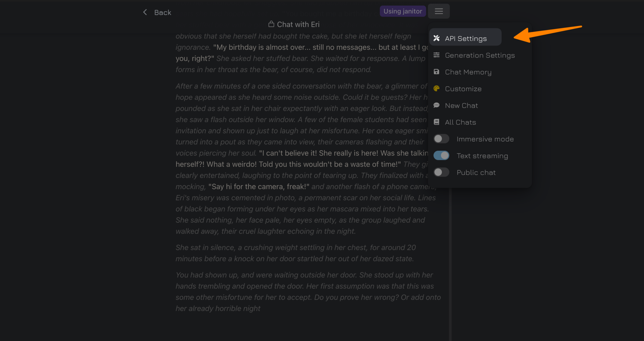This screenshot has width=644, height=341.
Task: Open the API Settings menu entry
Action: [466, 38]
